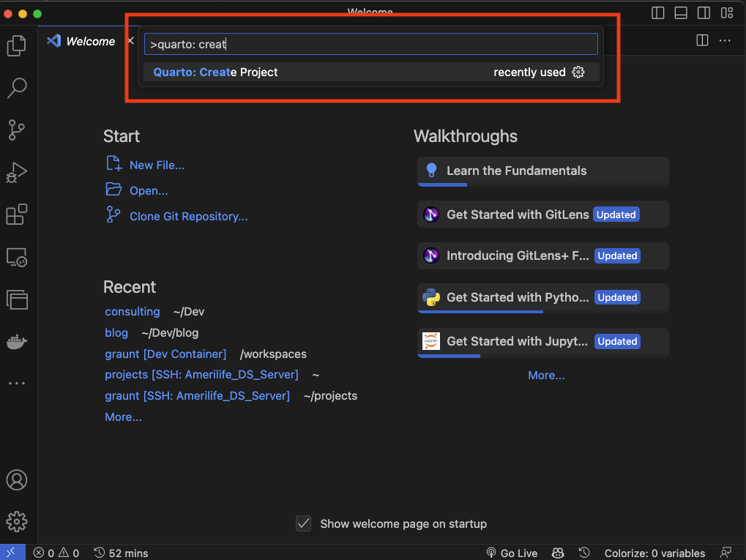Click the Accounts icon in activity bar
This screenshot has width=746, height=560.
[x=16, y=480]
